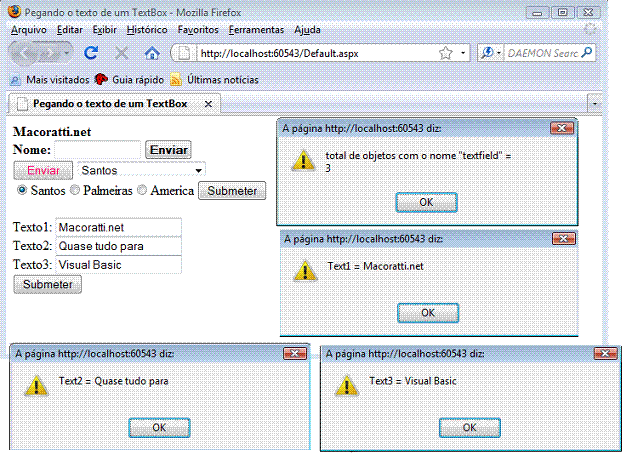
Task: Click the Submeter button below Texto3
Action: click(x=48, y=284)
